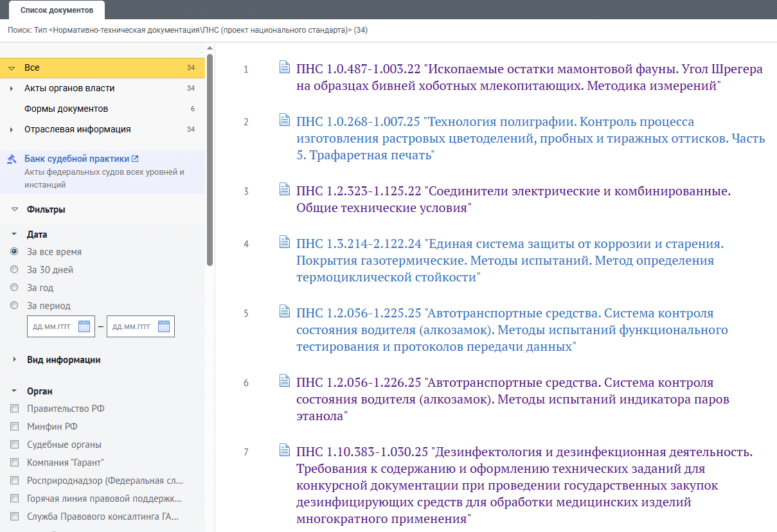Click document icon for ПНС 1.10.383-1.030.25
The height and width of the screenshot is (532, 777).
[x=285, y=450]
